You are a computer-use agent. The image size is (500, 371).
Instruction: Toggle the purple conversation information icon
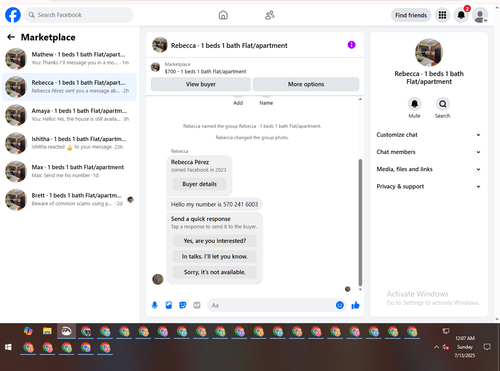(351, 45)
